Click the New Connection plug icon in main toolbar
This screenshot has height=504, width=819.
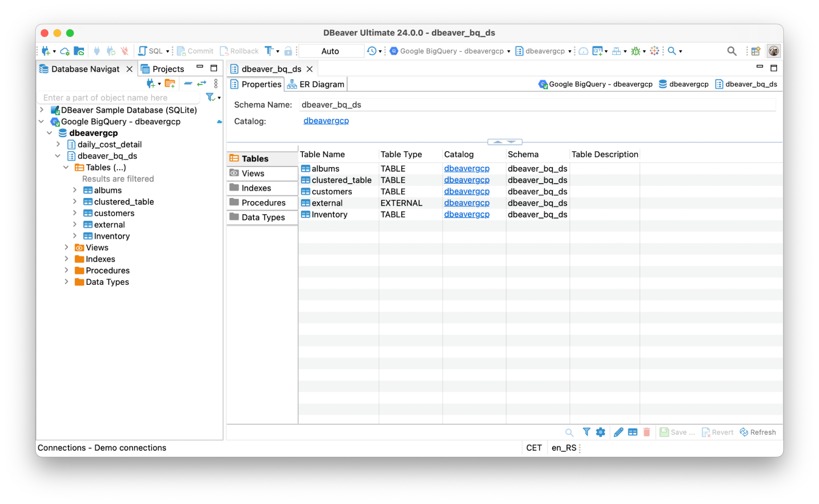pos(46,51)
